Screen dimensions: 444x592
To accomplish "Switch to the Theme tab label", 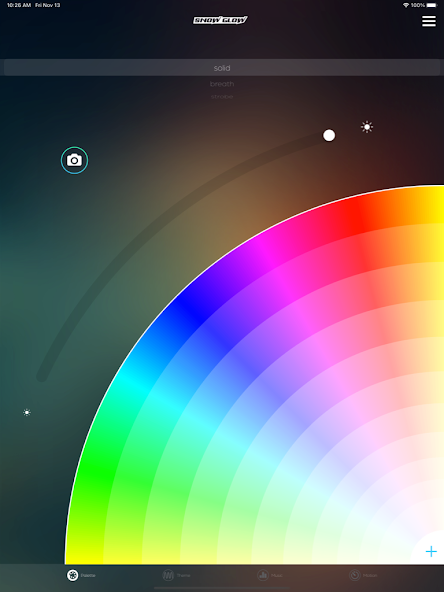I will (183, 575).
